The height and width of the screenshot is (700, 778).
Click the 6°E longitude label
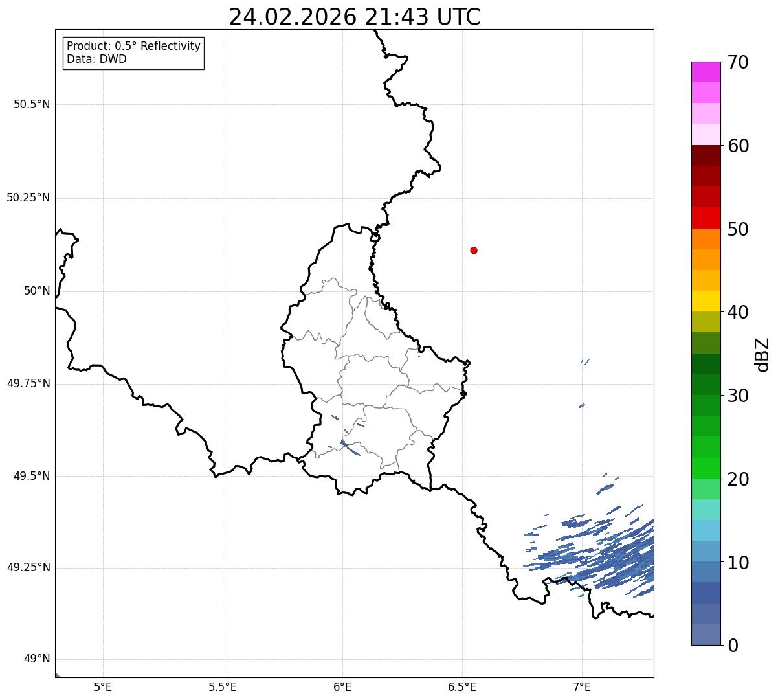342,686
